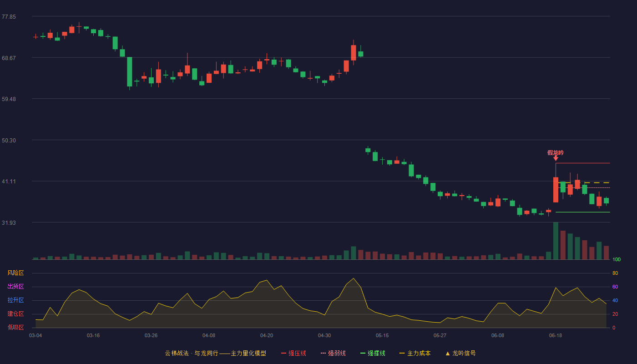Click the blue 40 indicator scale value
The height and width of the screenshot is (364, 637).
point(615,300)
